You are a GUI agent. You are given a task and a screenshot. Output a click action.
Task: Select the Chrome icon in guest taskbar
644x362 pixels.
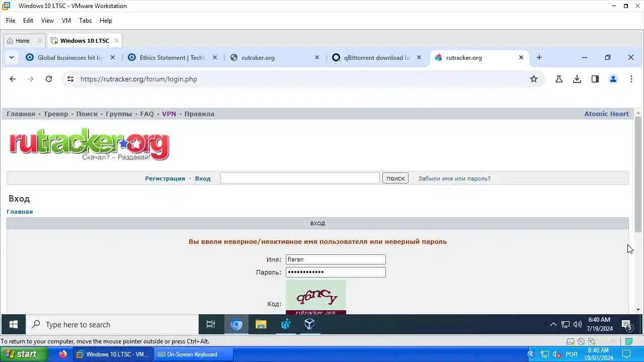click(236, 324)
